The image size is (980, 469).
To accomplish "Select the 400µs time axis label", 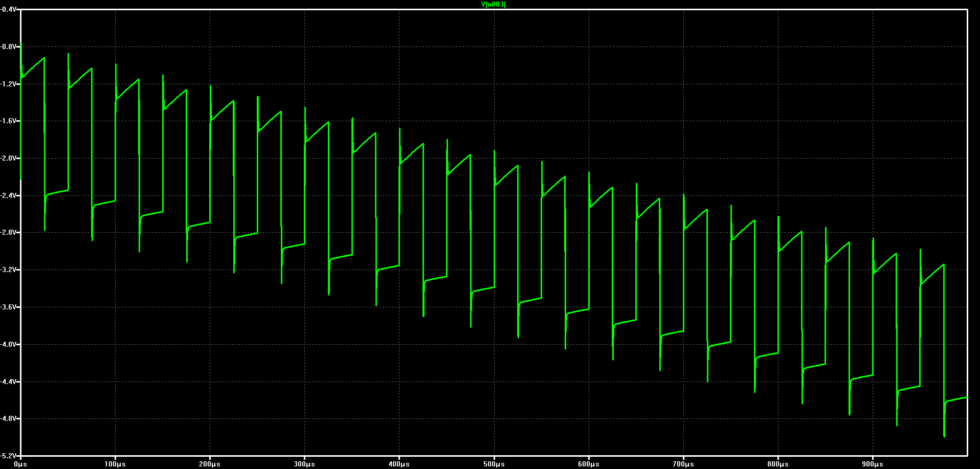I will 399,464.
